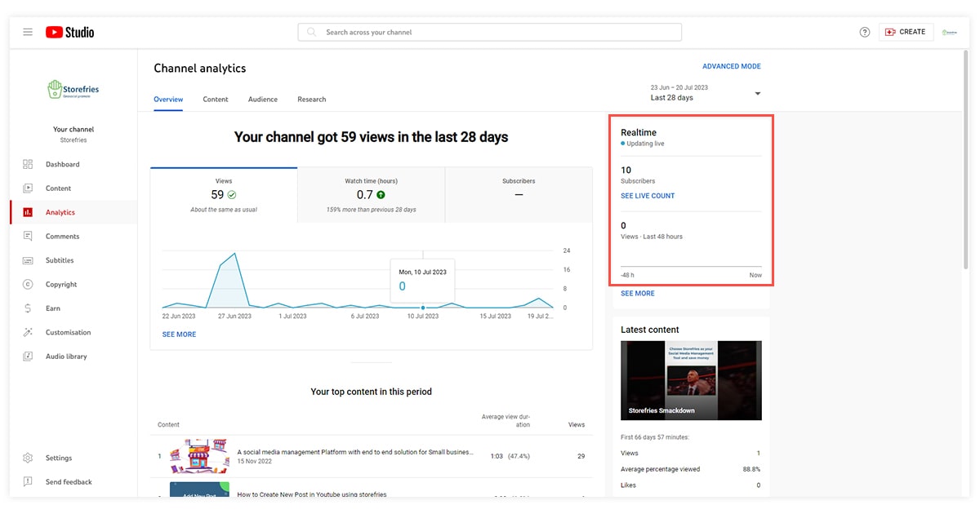Switch to the Audience tab

pos(262,100)
